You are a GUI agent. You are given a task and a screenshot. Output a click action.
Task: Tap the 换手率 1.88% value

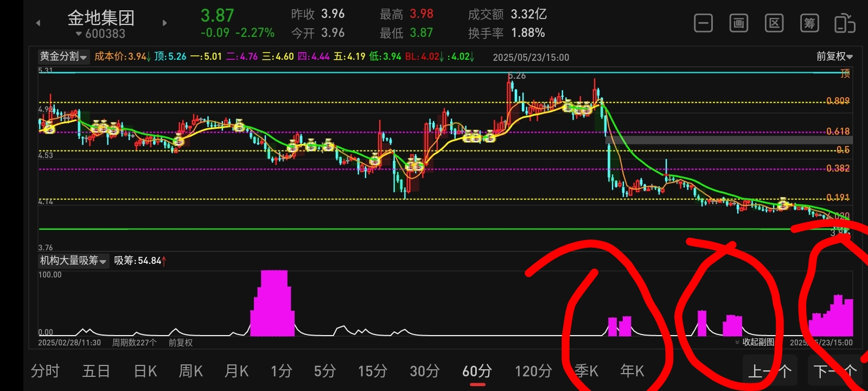pos(507,33)
